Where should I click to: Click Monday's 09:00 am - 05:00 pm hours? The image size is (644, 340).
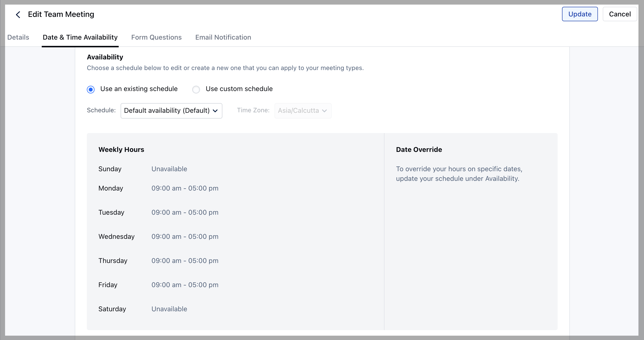185,188
